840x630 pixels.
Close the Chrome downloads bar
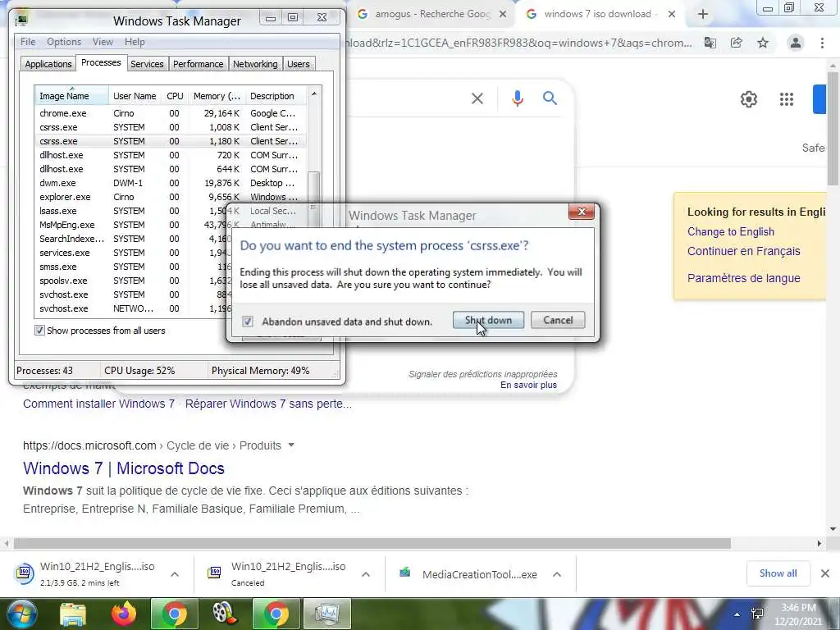825,573
